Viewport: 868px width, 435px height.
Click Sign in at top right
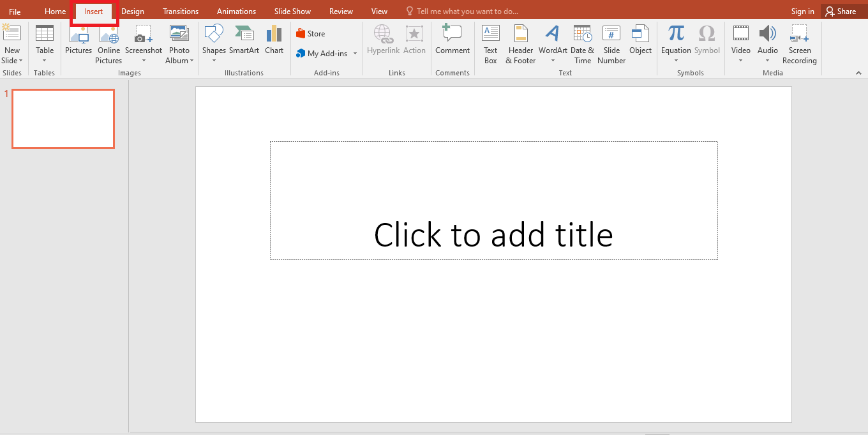point(802,11)
